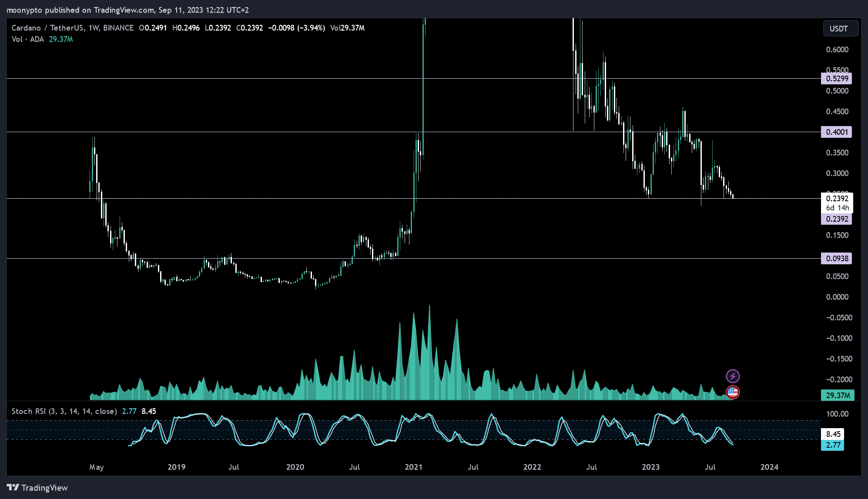Click the −0.0098 (−3.94%) change value
Image resolution: width=868 pixels, height=499 pixels.
coord(296,28)
